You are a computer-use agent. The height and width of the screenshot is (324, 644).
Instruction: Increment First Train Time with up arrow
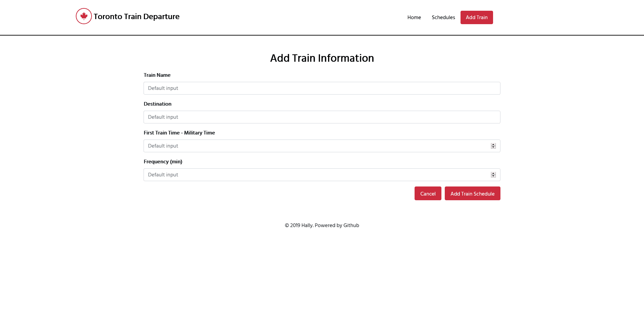[x=493, y=145]
